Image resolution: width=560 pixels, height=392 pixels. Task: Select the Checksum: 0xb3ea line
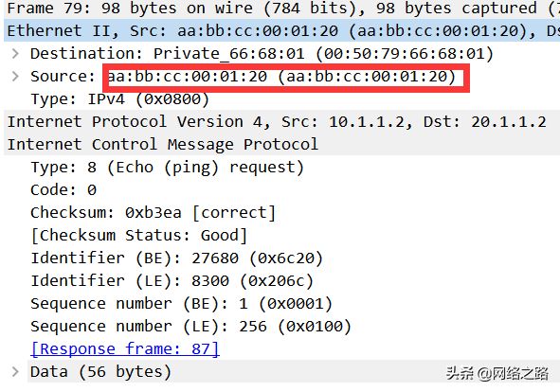click(x=154, y=213)
